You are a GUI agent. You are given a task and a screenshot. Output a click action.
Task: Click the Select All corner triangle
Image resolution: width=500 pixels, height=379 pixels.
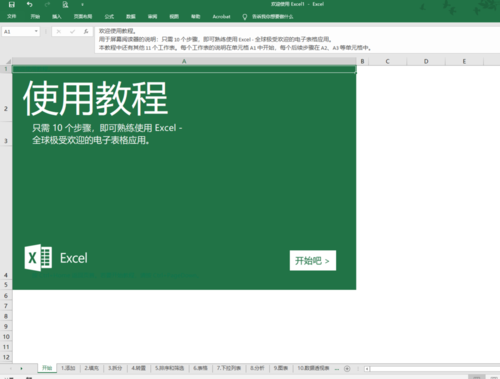tap(8, 61)
